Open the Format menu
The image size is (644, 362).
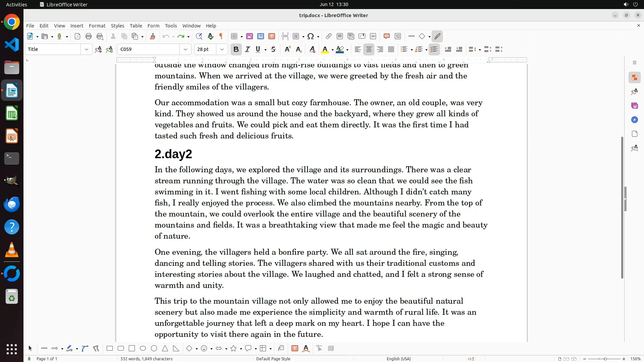pyautogui.click(x=97, y=26)
